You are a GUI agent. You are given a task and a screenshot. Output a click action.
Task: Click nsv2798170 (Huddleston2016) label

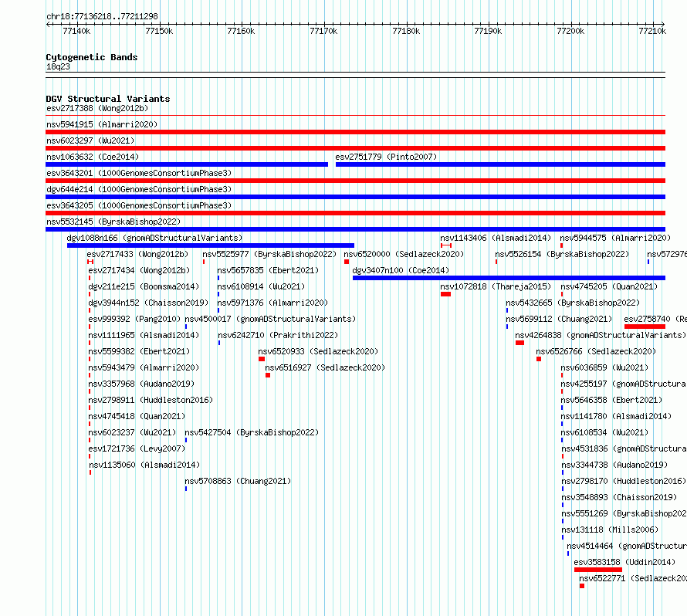624,481
